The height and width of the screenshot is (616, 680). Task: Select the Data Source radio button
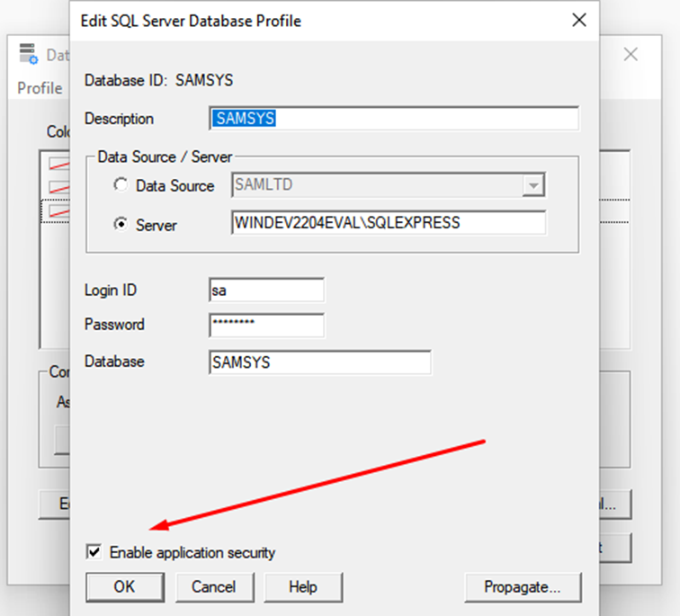point(121,186)
